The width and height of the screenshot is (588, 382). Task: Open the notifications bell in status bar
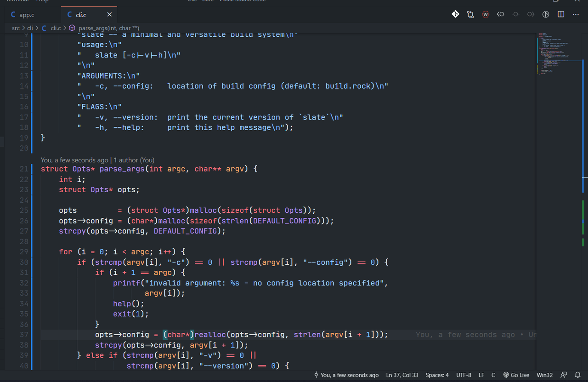[578, 375]
